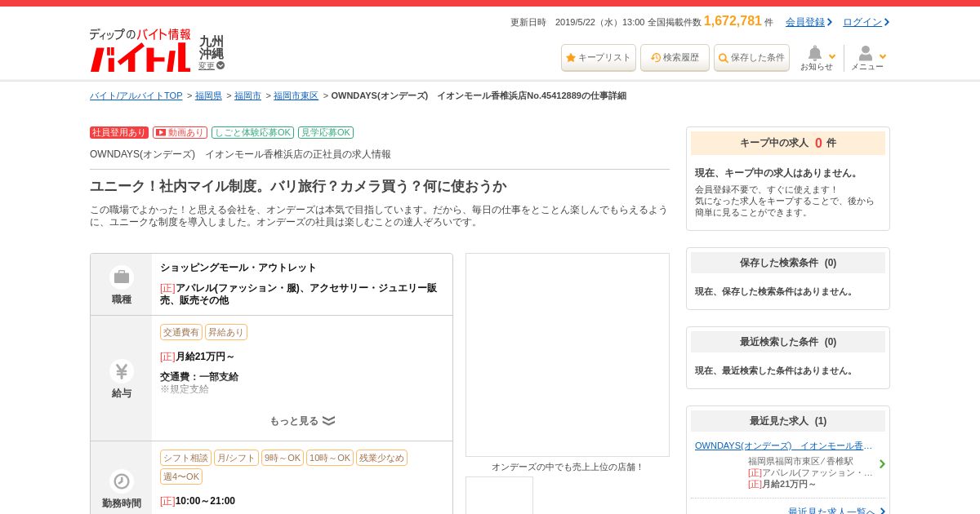
Task: Click the お知らせ bell icon
Action: tap(815, 54)
